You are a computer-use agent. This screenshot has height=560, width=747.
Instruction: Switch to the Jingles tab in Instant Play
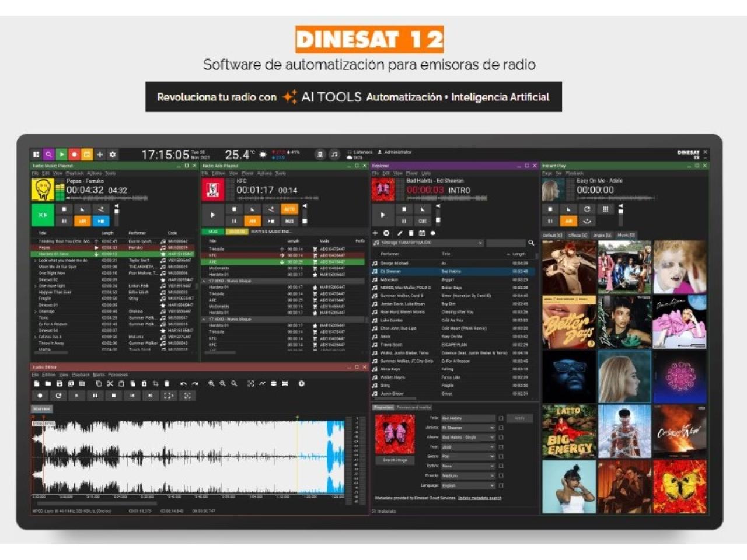point(602,235)
